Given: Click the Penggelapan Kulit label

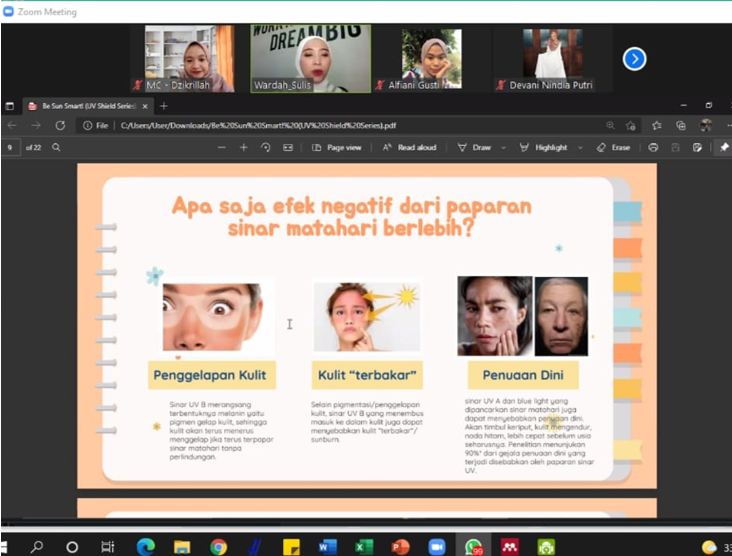Looking at the screenshot, I should pos(211,375).
